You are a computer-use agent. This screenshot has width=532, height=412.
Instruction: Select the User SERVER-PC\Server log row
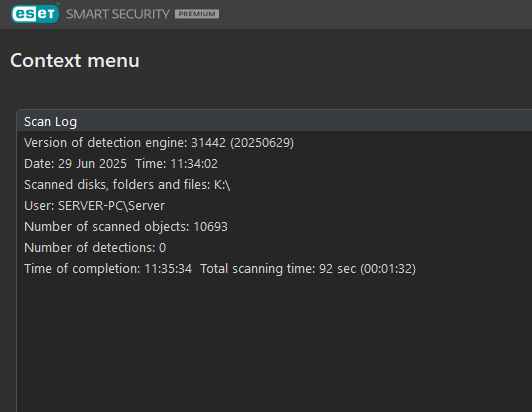274,206
